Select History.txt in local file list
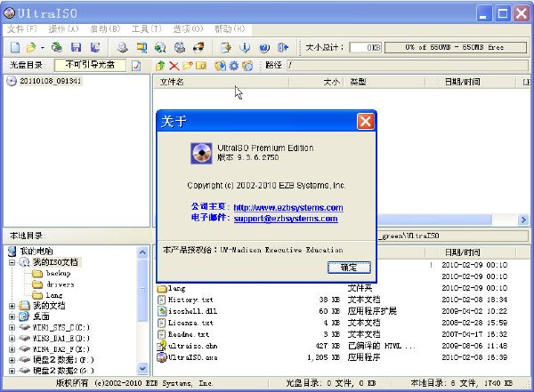 [x=190, y=300]
